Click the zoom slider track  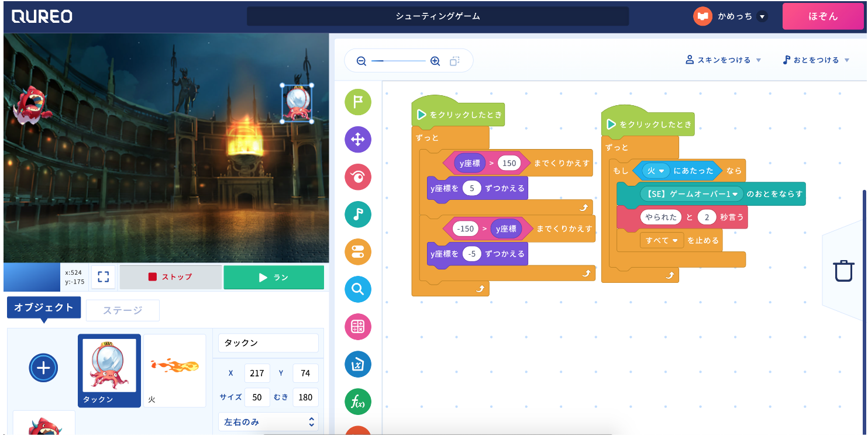tap(398, 61)
